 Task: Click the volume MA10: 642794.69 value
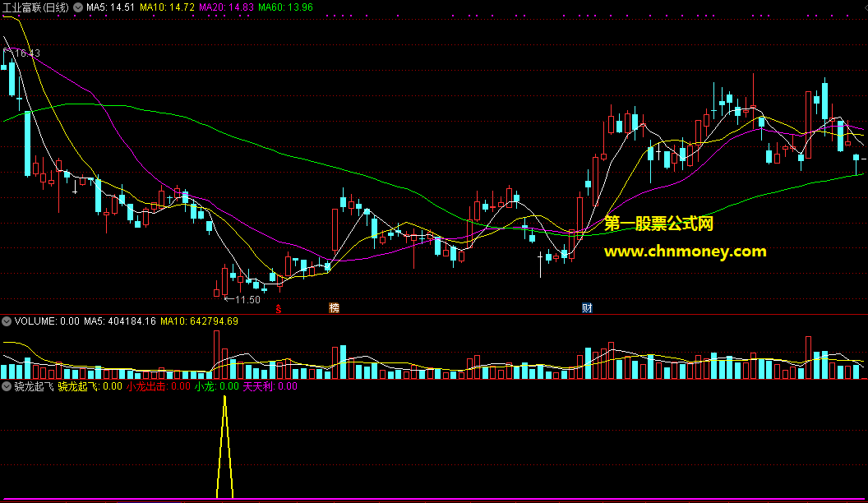(199, 321)
